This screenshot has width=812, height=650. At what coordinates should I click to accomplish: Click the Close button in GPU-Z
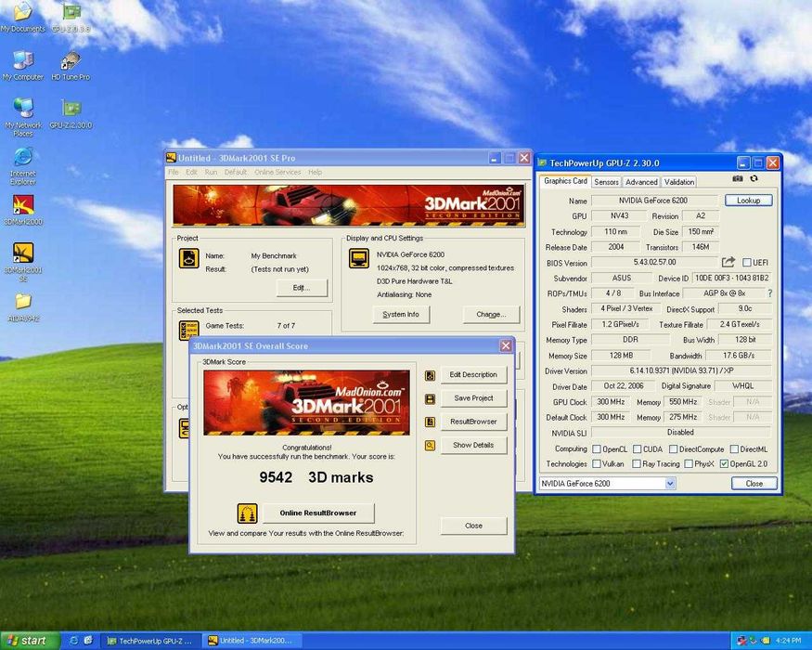pos(754,483)
